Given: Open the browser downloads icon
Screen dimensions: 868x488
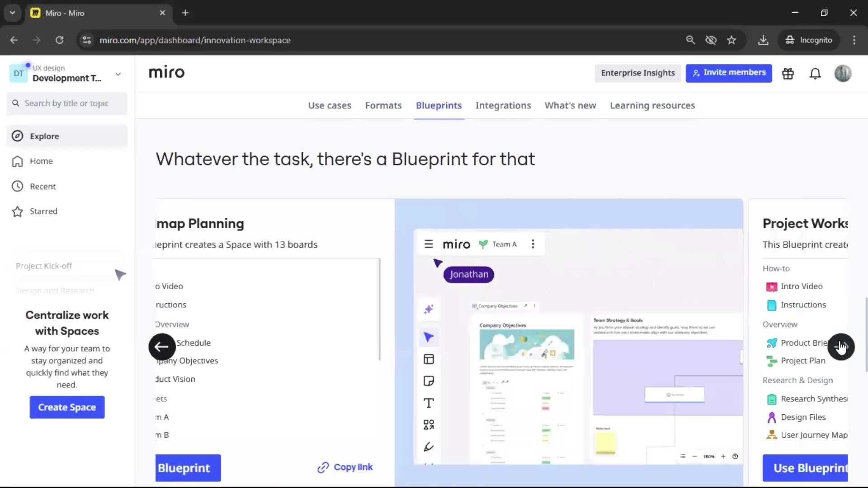Looking at the screenshot, I should point(763,40).
